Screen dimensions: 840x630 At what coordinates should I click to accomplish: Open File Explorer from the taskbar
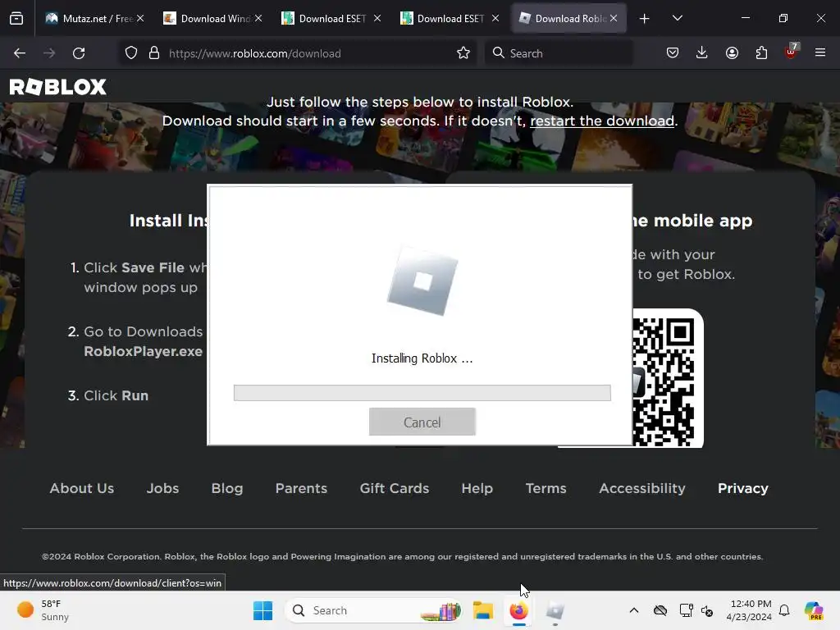482,610
